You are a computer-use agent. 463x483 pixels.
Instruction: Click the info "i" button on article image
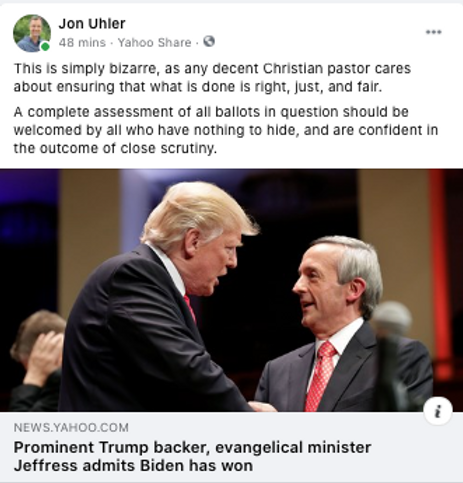click(438, 411)
